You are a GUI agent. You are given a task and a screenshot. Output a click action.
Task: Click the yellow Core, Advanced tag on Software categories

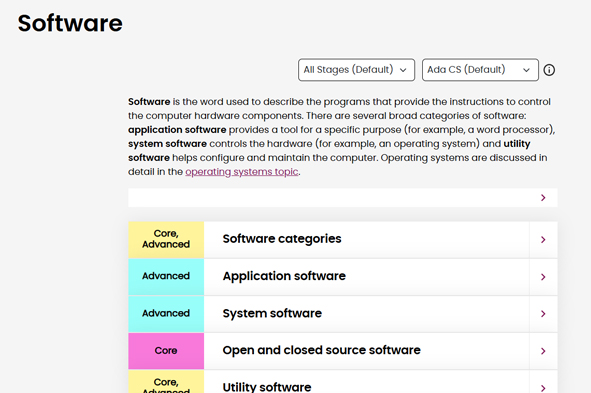(166, 240)
